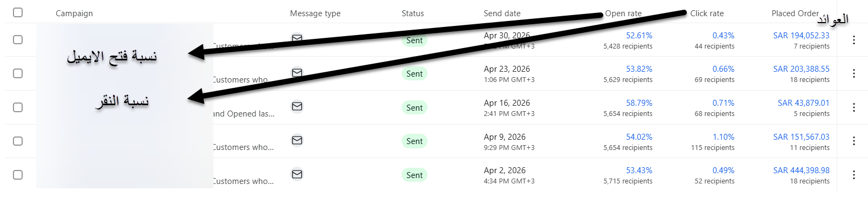Screen dimensions: 868x198
Task: Open the Apr 23, 2026 email message icon
Action: click(x=297, y=72)
